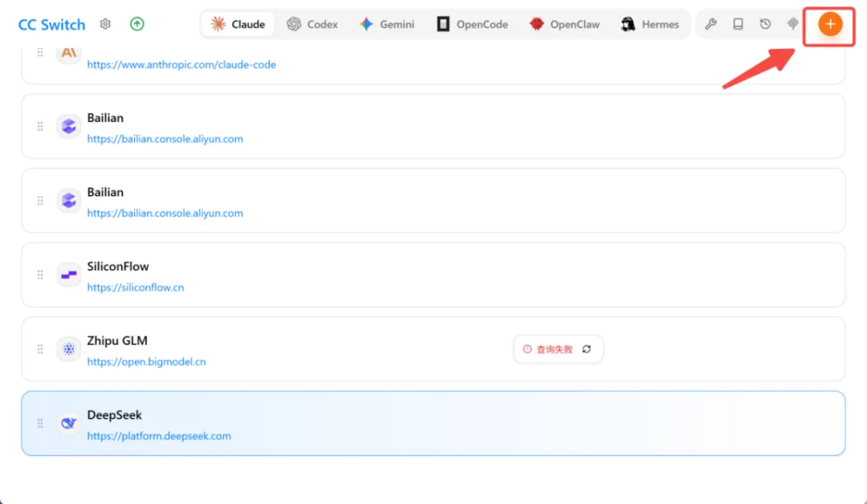Click the green update arrow icon
The height and width of the screenshot is (504, 867).
137,24
